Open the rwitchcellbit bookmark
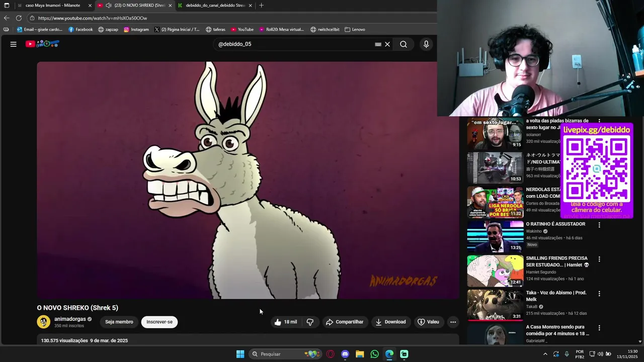The image size is (644, 362). [325, 30]
